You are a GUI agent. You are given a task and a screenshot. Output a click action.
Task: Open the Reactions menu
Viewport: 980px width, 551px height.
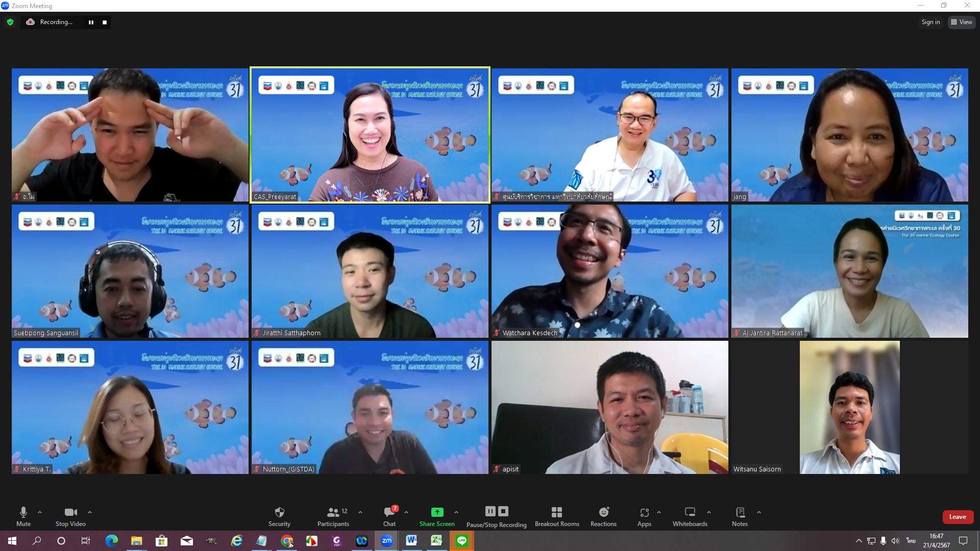pyautogui.click(x=603, y=516)
